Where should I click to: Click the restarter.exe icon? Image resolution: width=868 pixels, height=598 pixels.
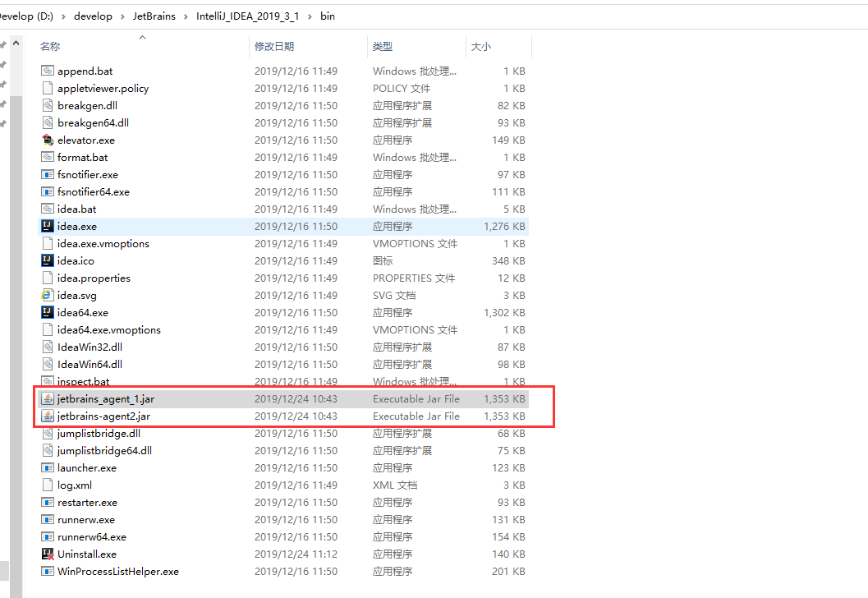(x=48, y=502)
